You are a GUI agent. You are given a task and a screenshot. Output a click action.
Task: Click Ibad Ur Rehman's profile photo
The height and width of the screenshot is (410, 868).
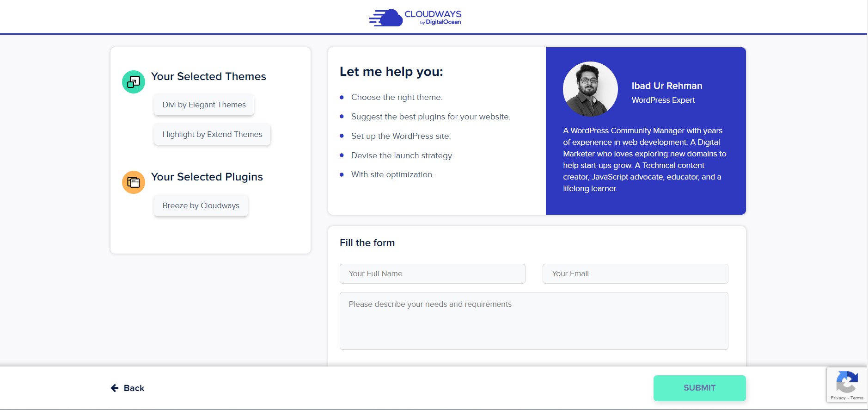pos(590,89)
